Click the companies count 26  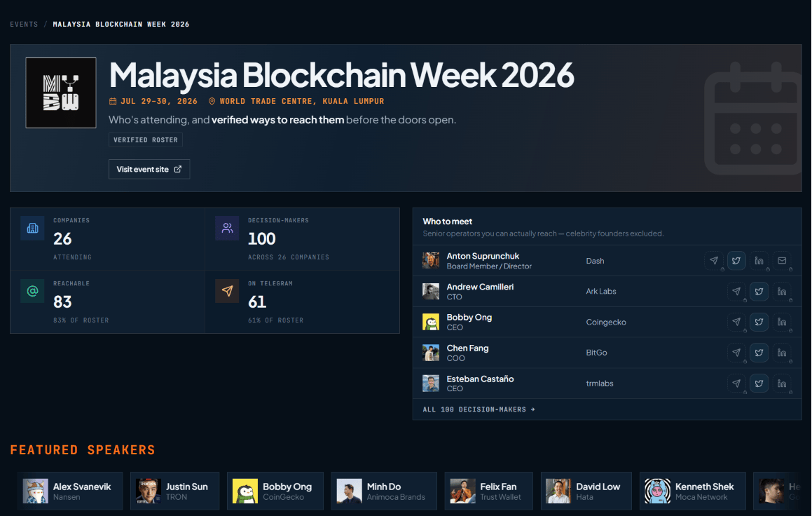(x=62, y=238)
